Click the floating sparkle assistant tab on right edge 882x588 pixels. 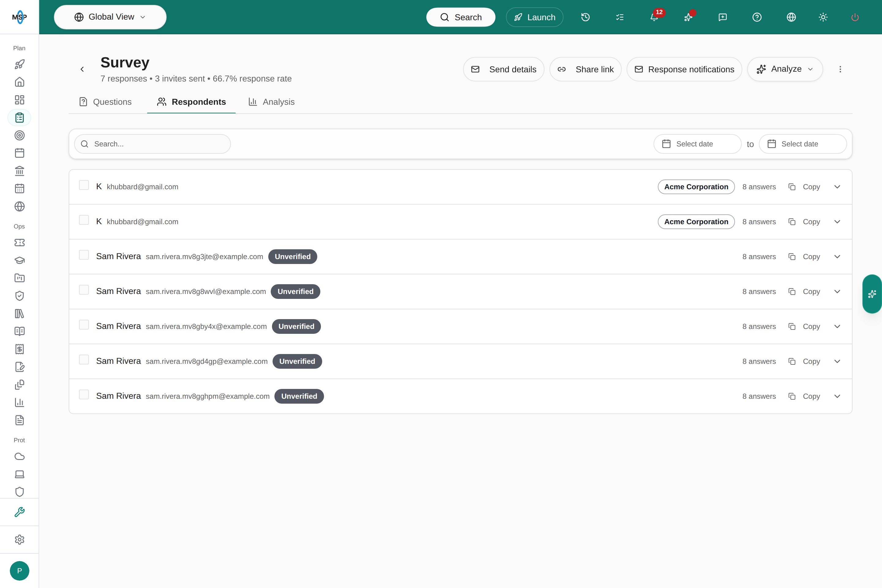[x=872, y=294]
